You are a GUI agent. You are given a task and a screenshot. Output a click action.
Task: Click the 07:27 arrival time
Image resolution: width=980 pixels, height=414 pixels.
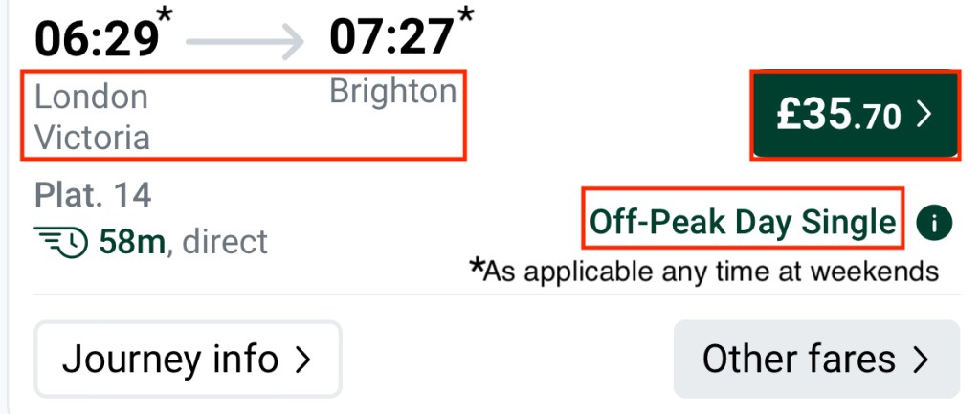click(x=390, y=38)
